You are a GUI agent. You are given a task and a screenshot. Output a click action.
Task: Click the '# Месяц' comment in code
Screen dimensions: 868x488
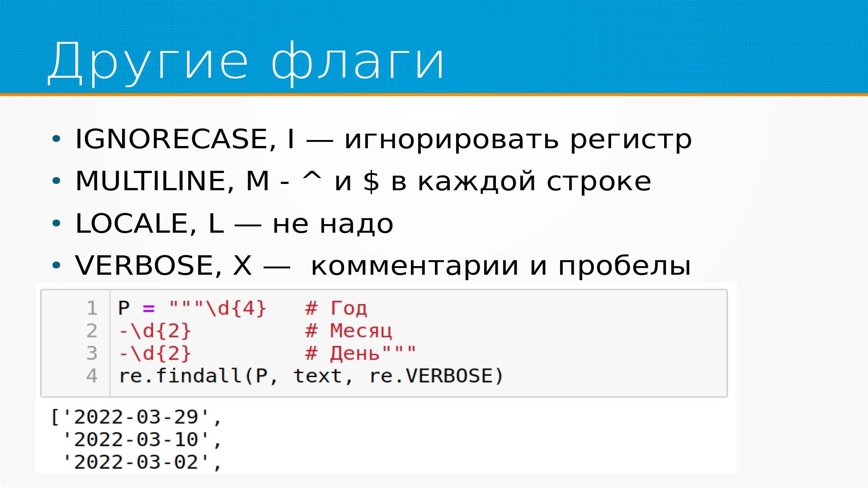348,331
